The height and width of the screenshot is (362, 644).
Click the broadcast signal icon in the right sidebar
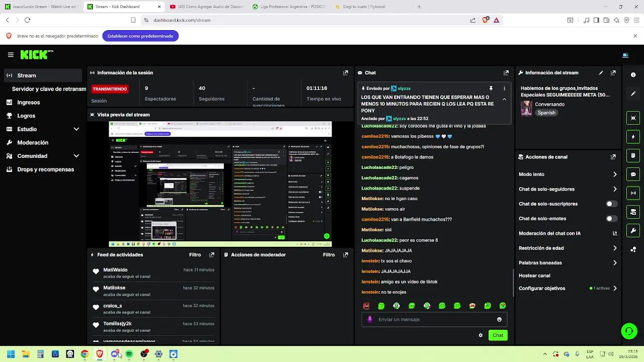point(633,193)
